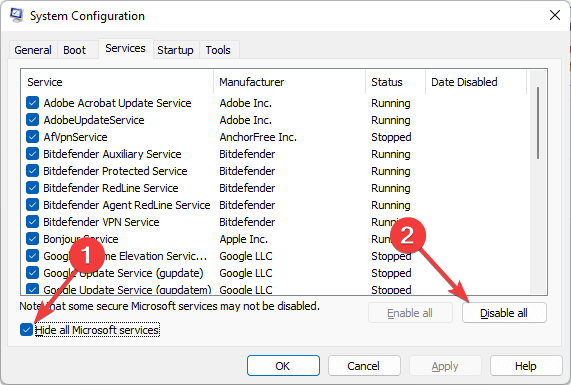Open the Tools tab

[x=218, y=50]
